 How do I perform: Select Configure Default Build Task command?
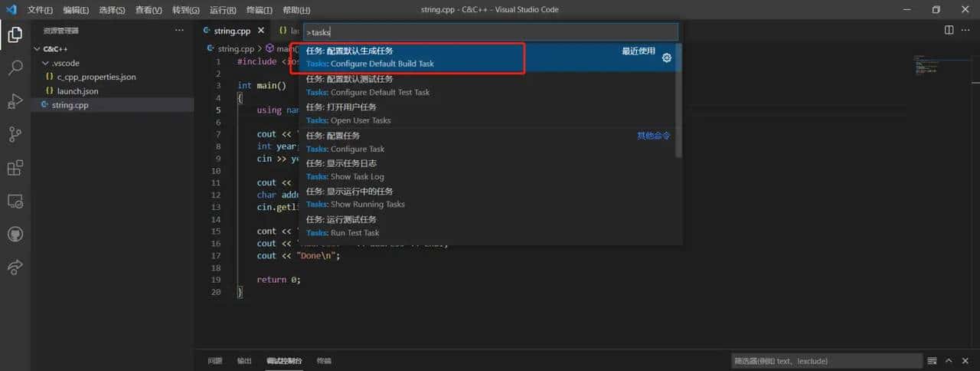coord(490,57)
